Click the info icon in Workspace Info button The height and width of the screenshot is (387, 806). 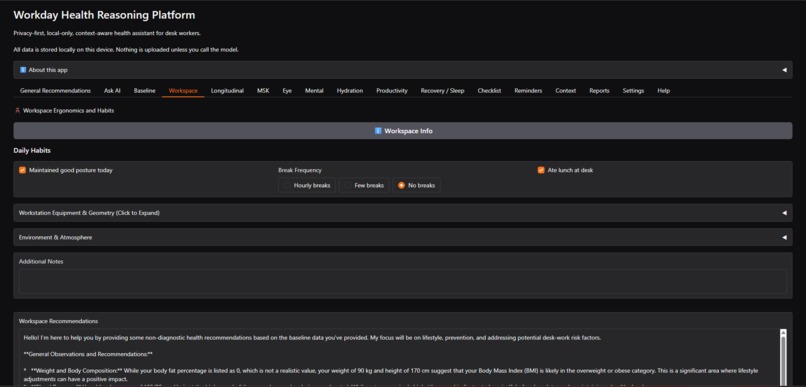[378, 131]
